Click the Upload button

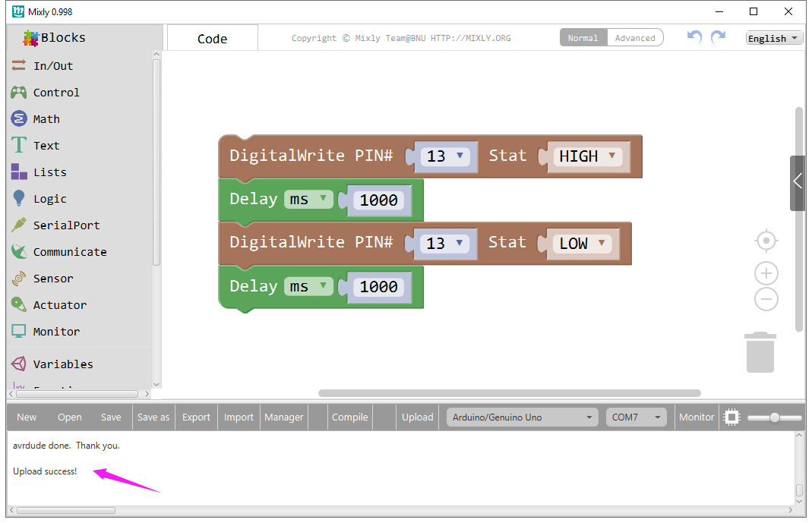(417, 417)
